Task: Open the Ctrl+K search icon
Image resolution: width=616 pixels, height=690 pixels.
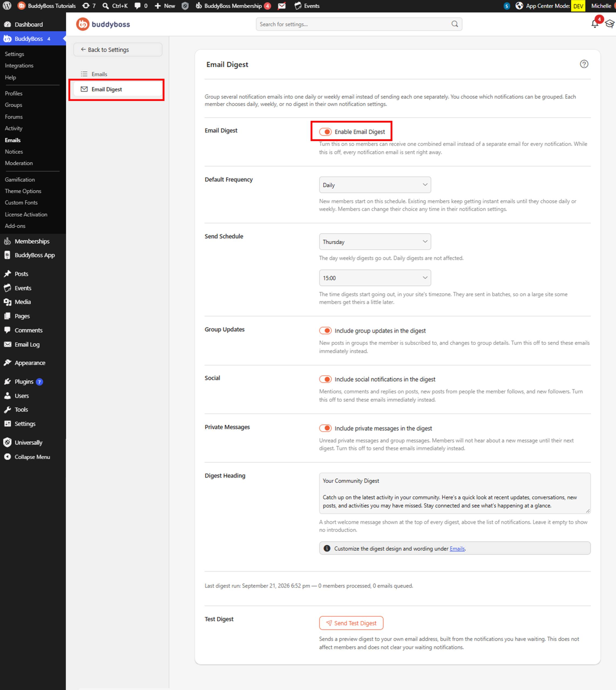Action: (x=115, y=6)
